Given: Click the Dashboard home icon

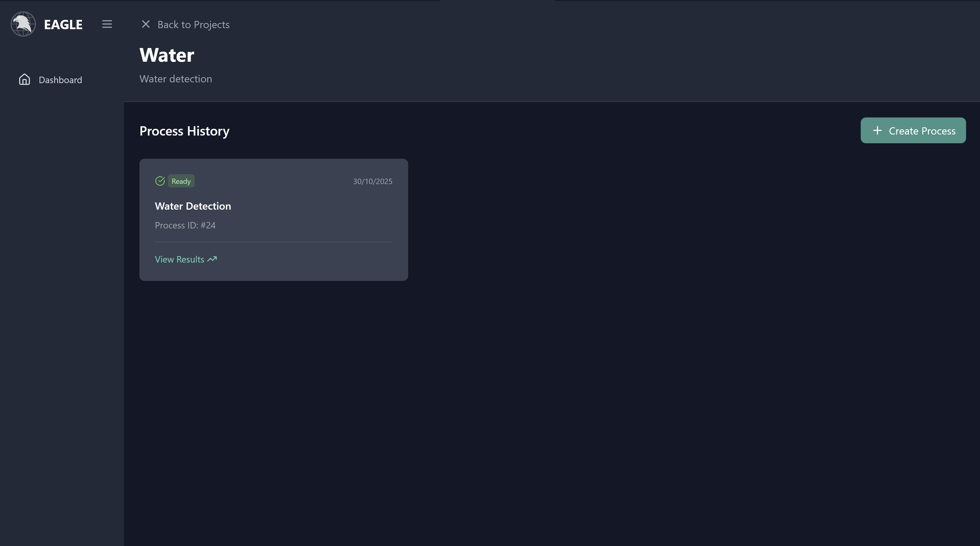Looking at the screenshot, I should pos(25,80).
